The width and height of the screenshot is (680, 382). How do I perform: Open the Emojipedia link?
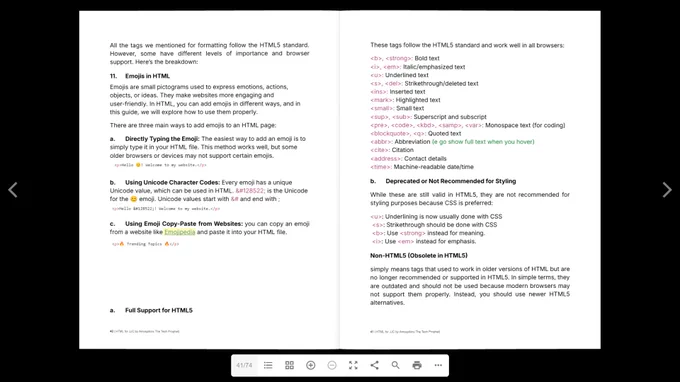[180, 232]
